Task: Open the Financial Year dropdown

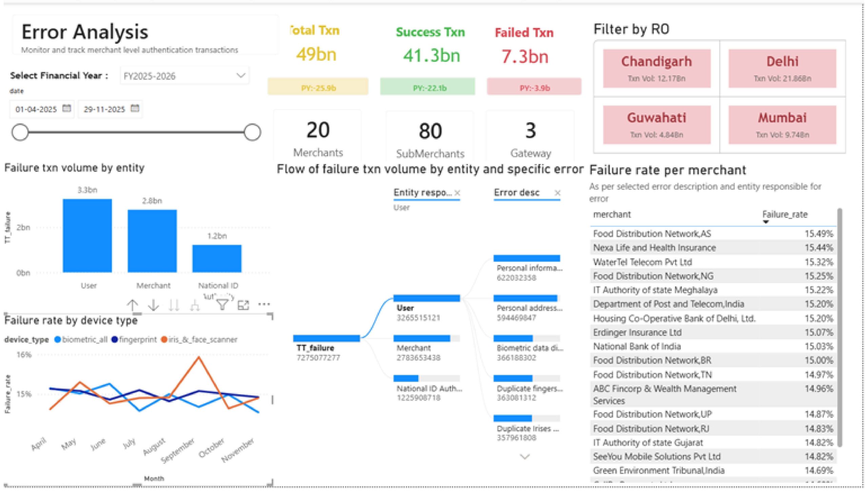Action: 241,76
